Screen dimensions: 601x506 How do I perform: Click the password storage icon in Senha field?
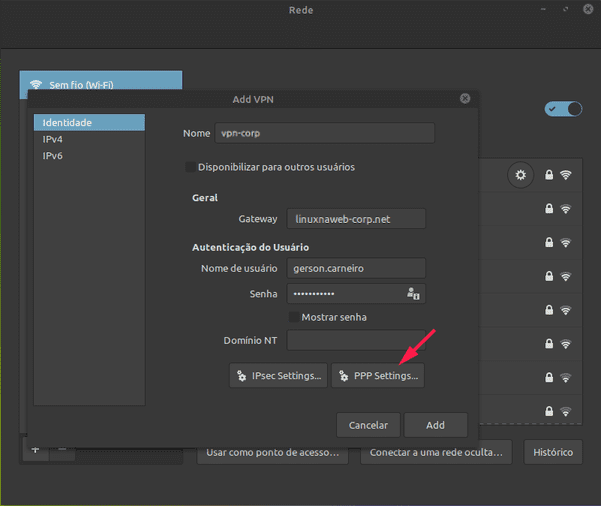pos(413,294)
